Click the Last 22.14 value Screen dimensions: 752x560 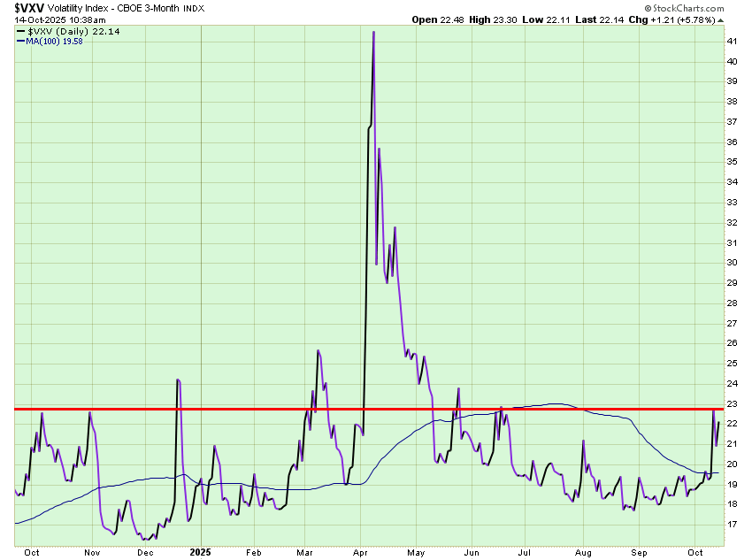600,20
